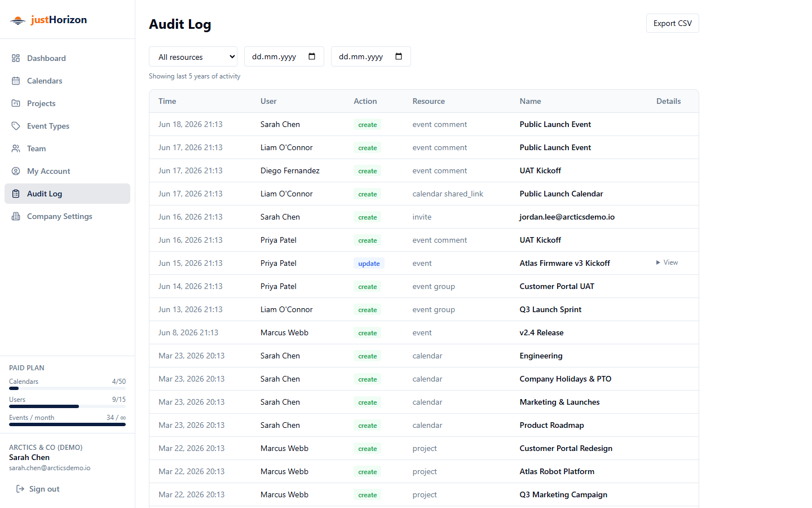
Task: Click the Resource column header
Action: pos(429,101)
